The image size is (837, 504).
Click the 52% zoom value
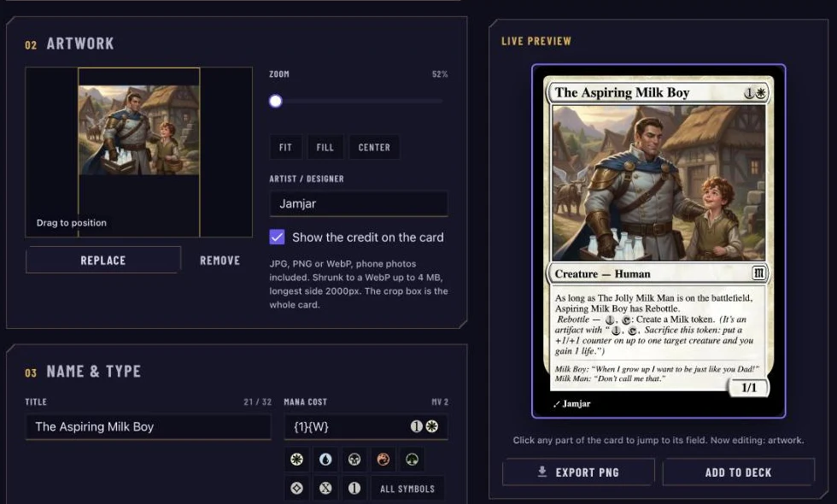[440, 74]
